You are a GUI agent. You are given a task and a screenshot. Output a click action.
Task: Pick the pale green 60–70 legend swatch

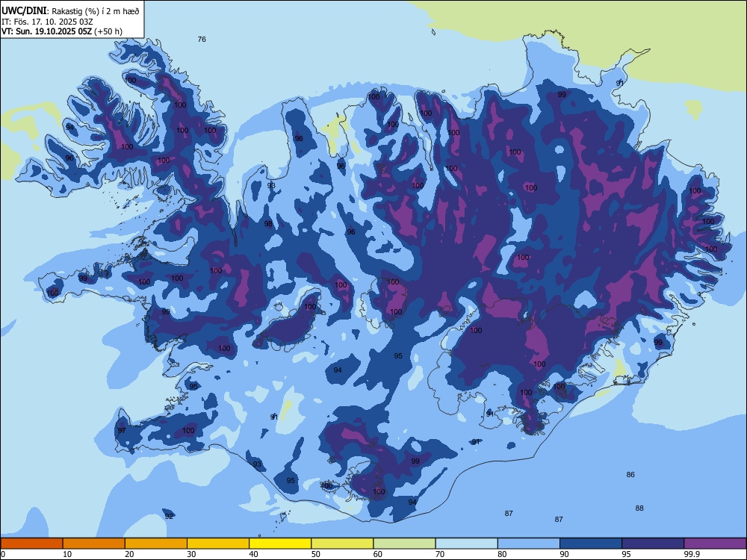(x=404, y=544)
